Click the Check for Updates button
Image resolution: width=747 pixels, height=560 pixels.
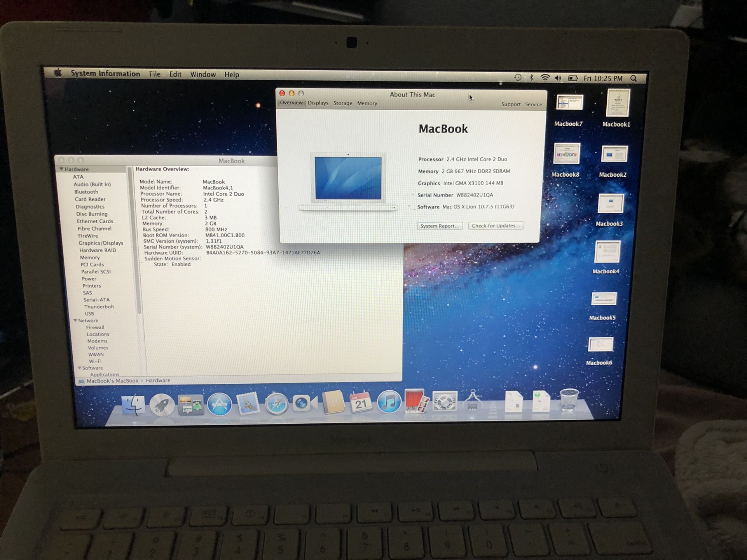[496, 226]
